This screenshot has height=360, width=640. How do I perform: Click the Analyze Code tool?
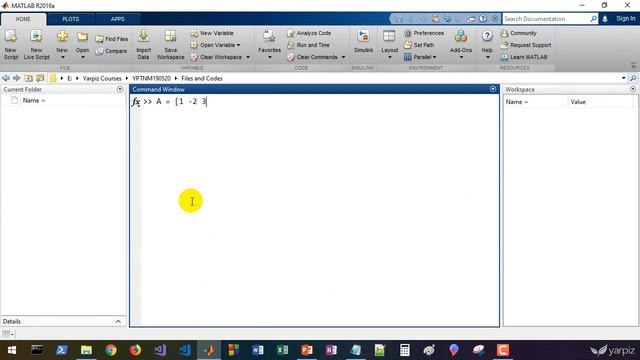tap(309, 33)
